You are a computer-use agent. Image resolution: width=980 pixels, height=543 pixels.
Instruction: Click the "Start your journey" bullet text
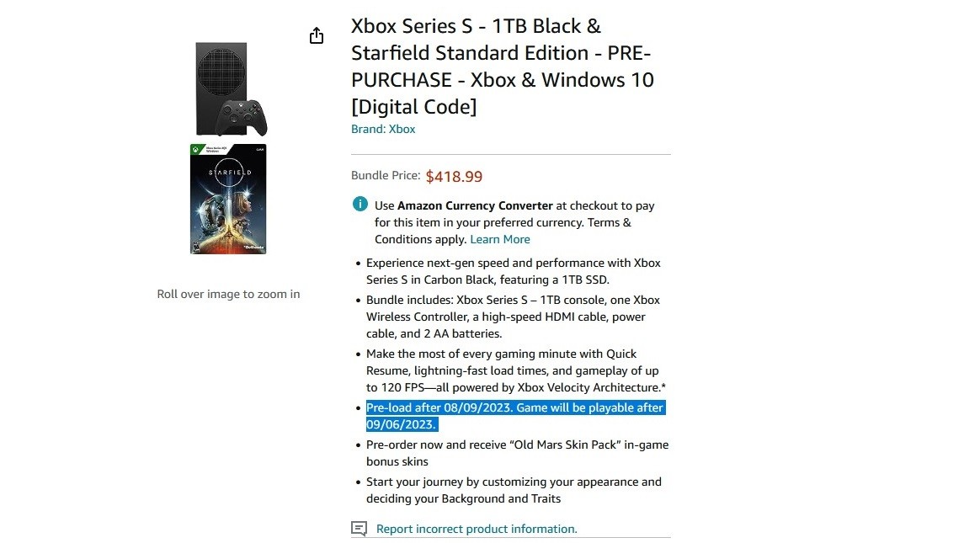coord(514,490)
